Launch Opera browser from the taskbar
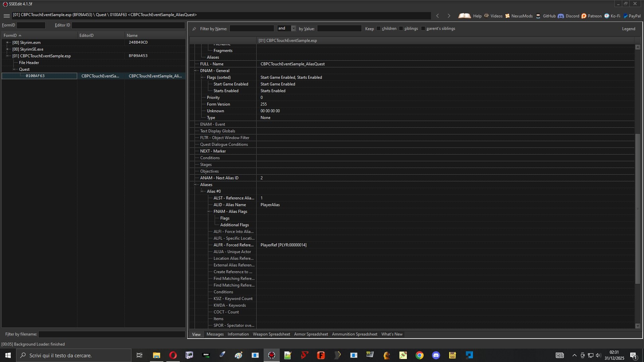The height and width of the screenshot is (362, 644). coord(173,355)
